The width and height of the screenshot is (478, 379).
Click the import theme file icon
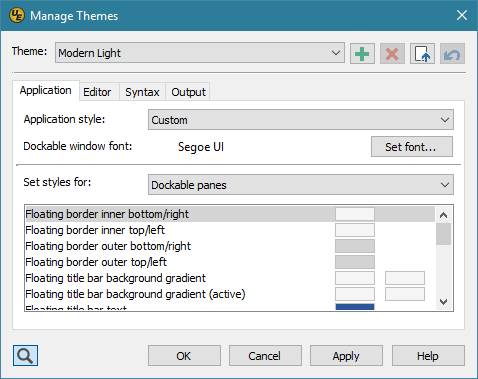point(422,53)
